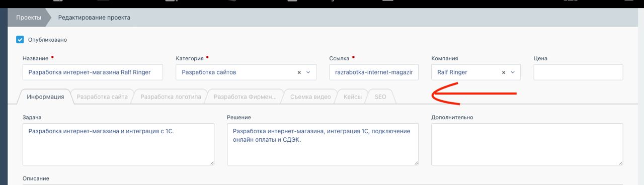Click into the Название input field

[93, 72]
